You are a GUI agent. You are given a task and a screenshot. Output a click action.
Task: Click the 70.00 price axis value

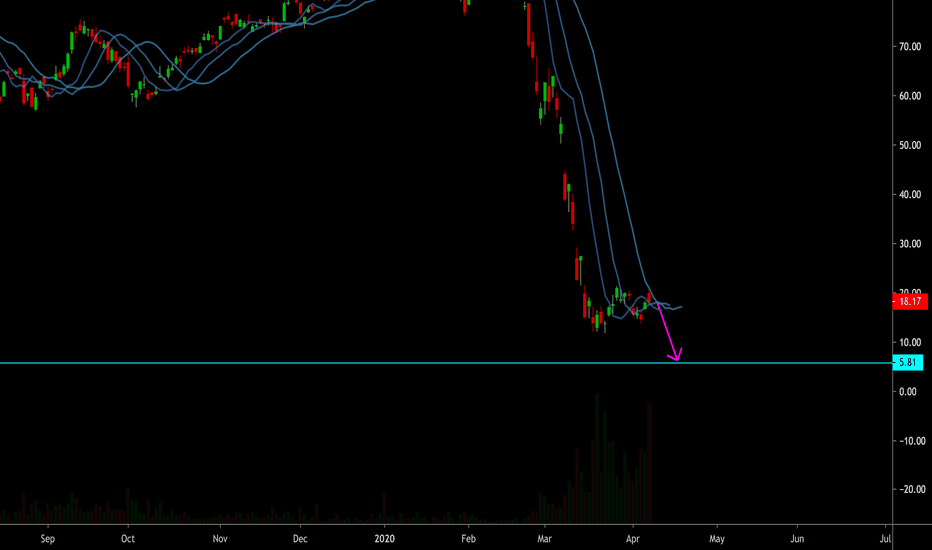tap(910, 46)
